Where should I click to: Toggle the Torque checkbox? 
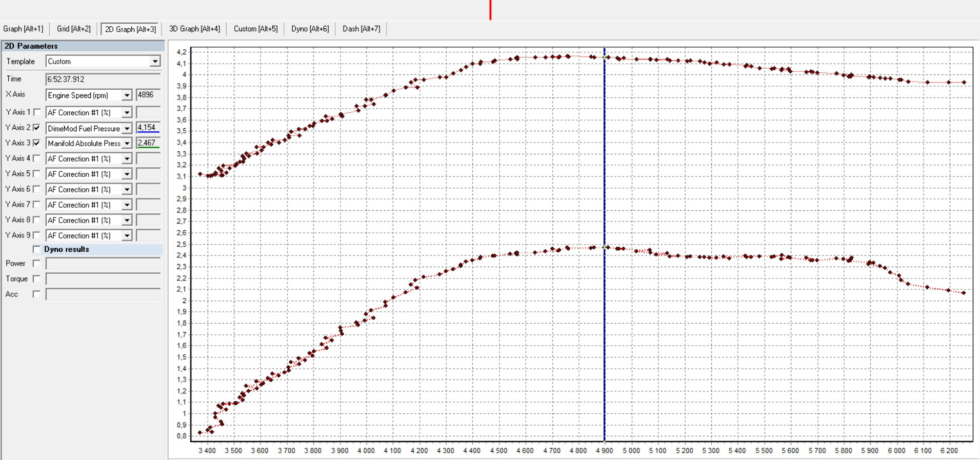pos(36,279)
